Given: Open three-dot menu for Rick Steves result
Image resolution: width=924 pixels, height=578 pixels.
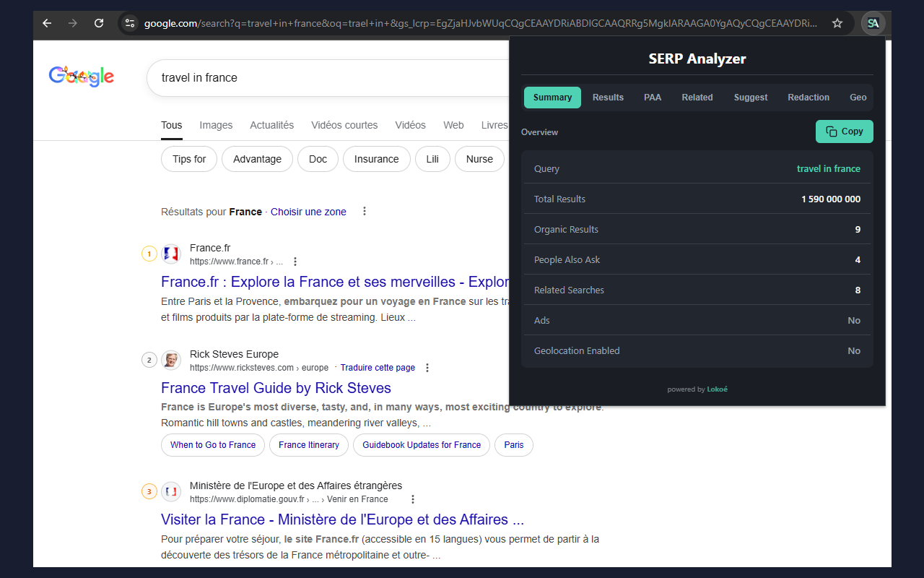Looking at the screenshot, I should (427, 368).
